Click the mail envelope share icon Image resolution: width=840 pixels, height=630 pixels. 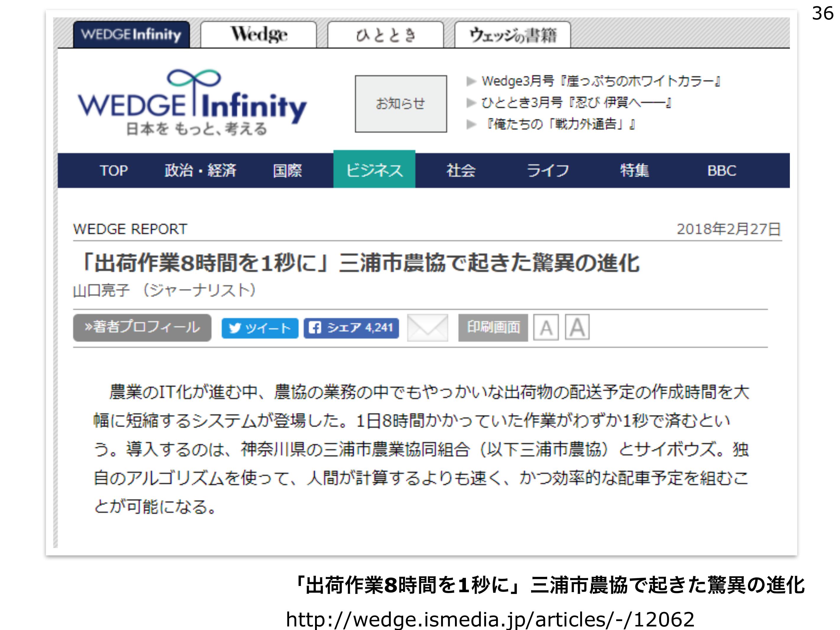pyautogui.click(x=427, y=327)
